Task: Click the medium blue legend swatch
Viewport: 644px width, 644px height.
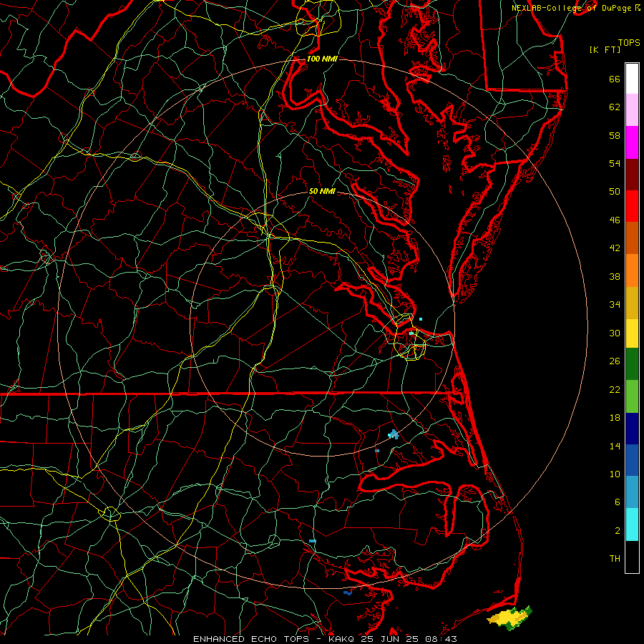Action: [632, 460]
